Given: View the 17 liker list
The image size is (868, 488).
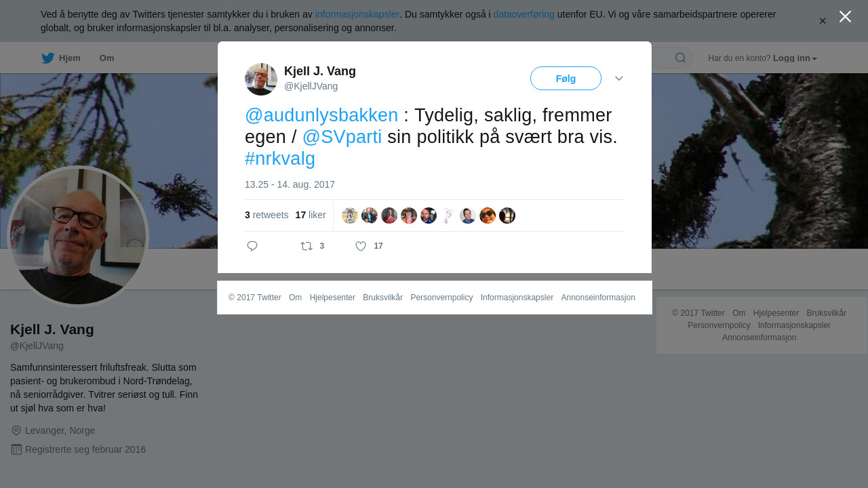Looking at the screenshot, I should pyautogui.click(x=311, y=215).
